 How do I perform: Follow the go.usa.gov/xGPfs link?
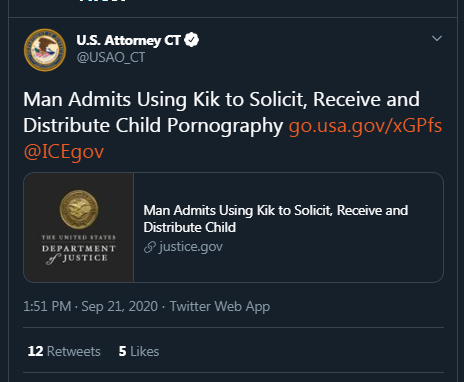pyautogui.click(x=365, y=126)
